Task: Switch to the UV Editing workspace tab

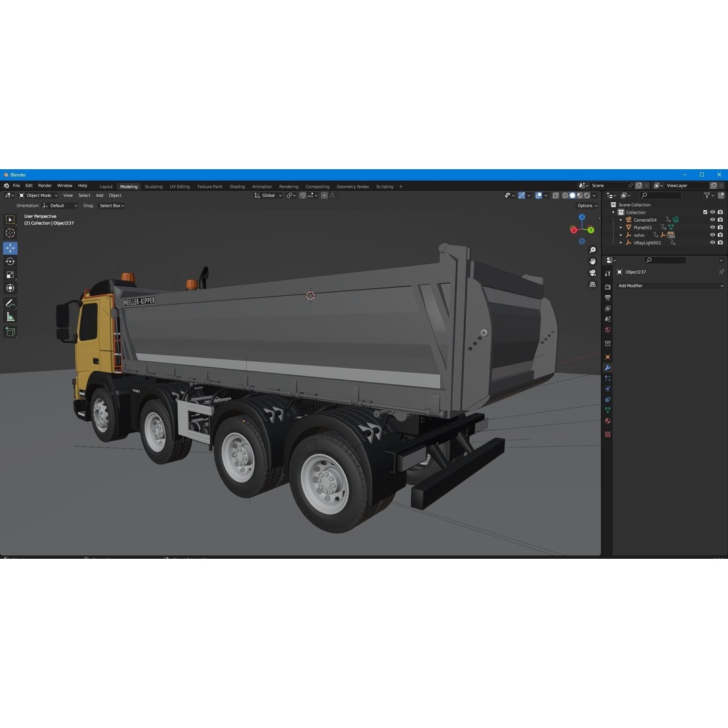Action: 180,187
